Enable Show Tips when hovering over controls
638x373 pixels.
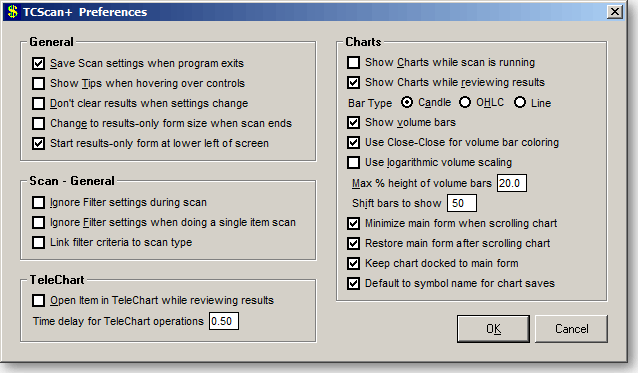tap(39, 83)
